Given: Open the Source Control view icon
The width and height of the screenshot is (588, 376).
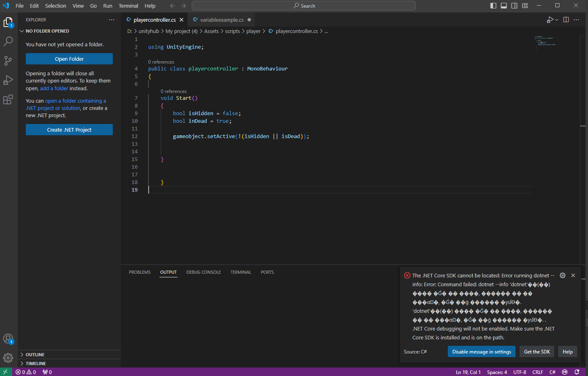Looking at the screenshot, I should pos(8,61).
